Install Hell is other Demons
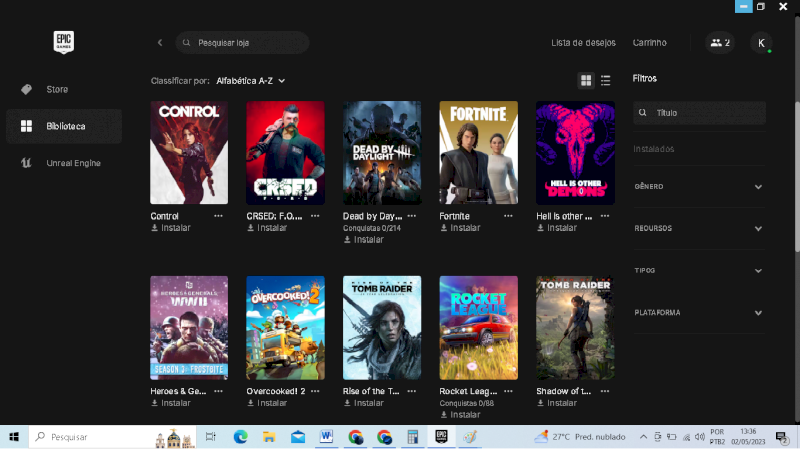The height and width of the screenshot is (449, 800). click(556, 228)
